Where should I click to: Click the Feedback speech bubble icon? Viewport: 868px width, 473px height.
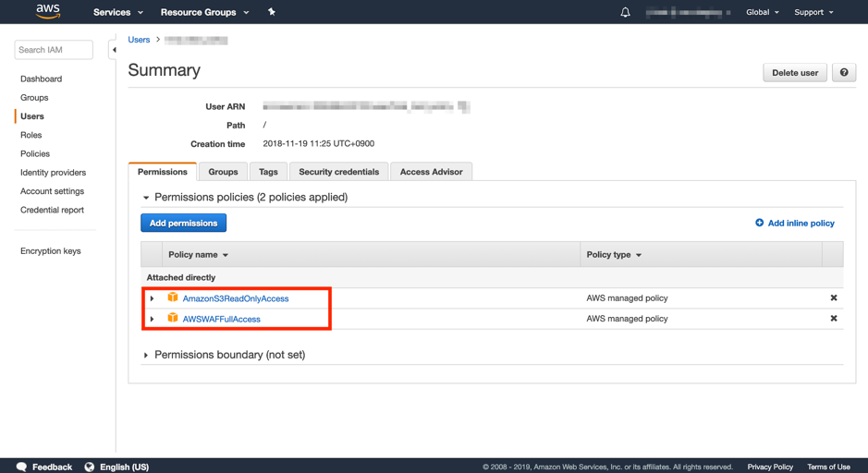[x=21, y=467]
